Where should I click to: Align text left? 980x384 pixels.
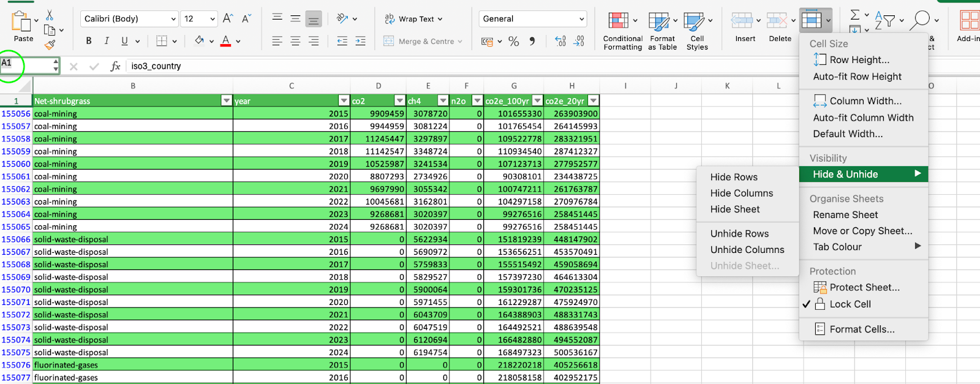click(277, 41)
